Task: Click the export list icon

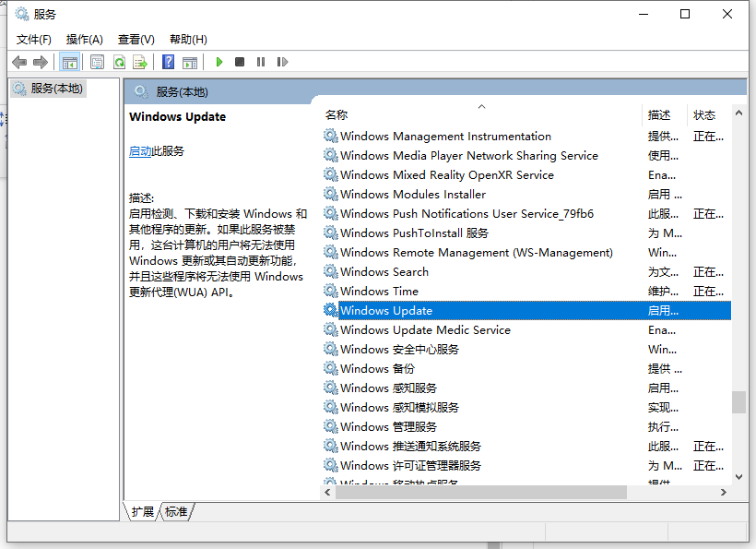Action: 139,61
